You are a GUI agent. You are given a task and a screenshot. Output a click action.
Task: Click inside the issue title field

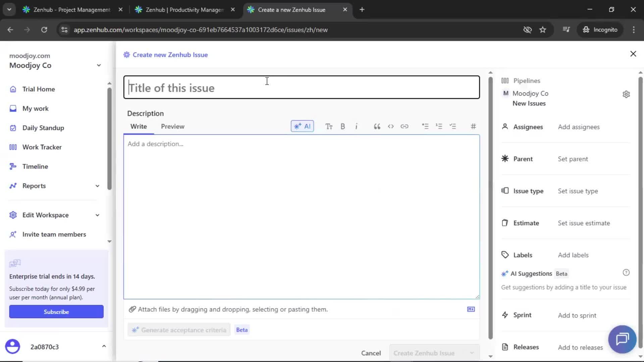point(301,87)
